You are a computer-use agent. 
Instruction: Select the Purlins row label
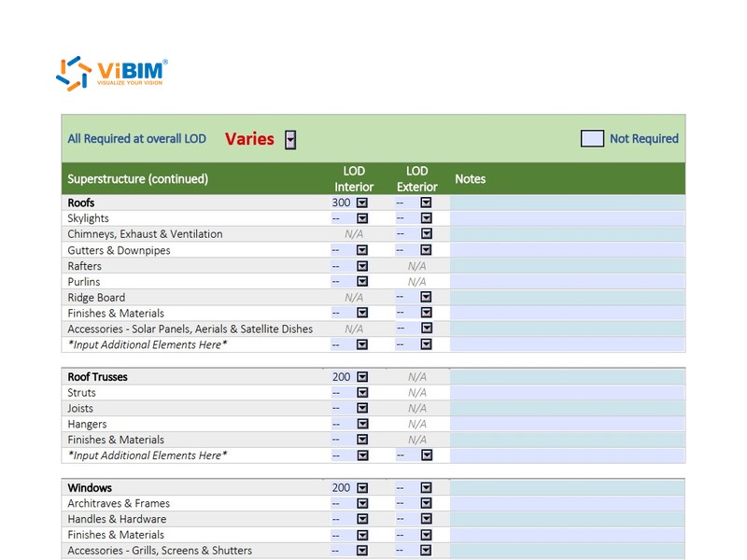[x=84, y=282]
